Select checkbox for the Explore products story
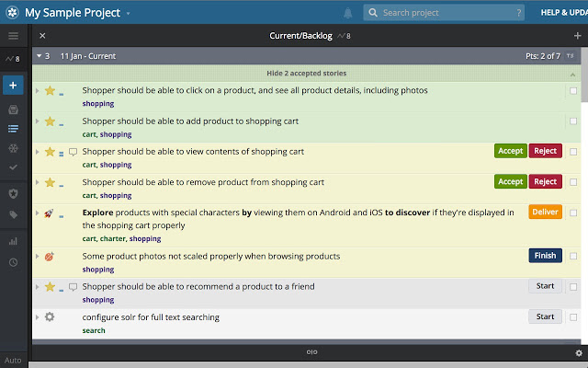The height and width of the screenshot is (368, 588). pos(573,213)
